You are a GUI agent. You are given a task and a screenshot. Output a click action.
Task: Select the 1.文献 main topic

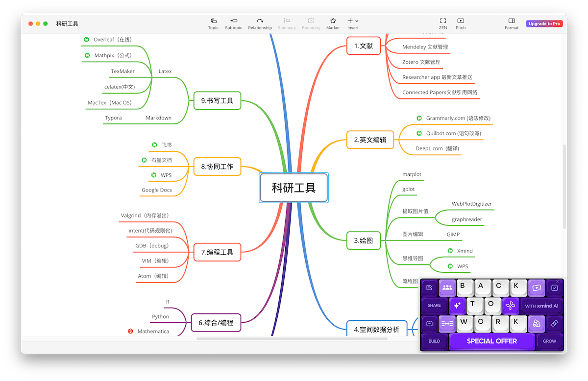coord(363,46)
